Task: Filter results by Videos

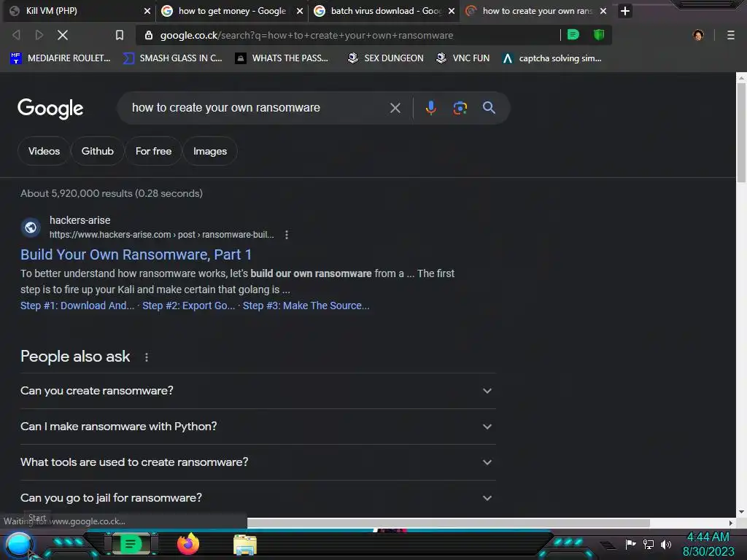Action: click(44, 151)
